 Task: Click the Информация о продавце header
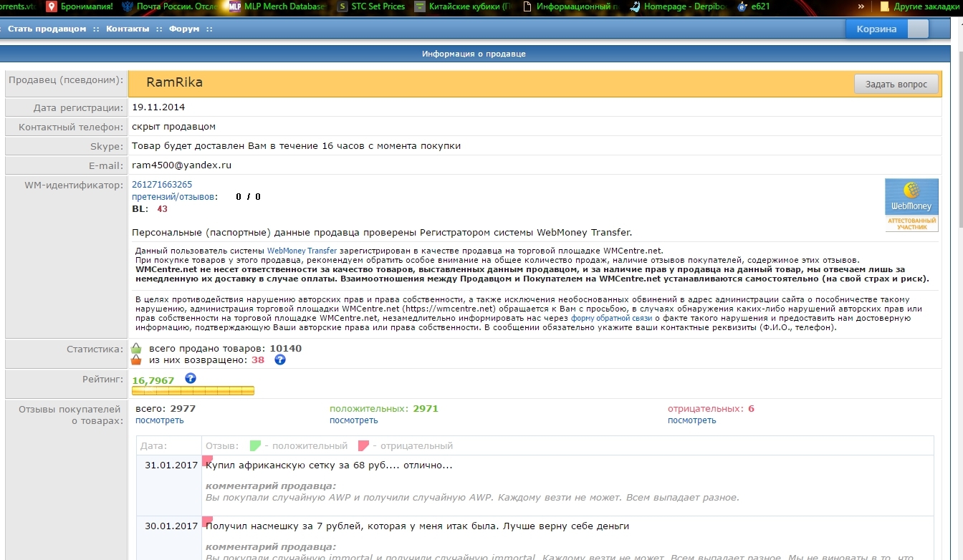click(474, 54)
